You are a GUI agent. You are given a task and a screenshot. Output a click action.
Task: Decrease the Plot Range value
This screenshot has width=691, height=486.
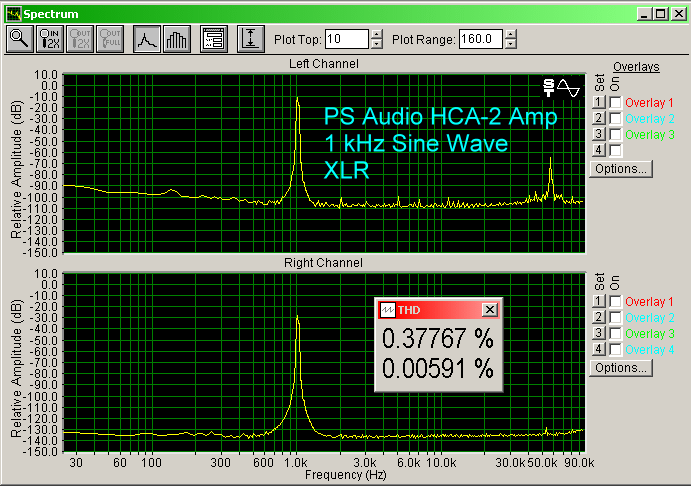click(512, 44)
